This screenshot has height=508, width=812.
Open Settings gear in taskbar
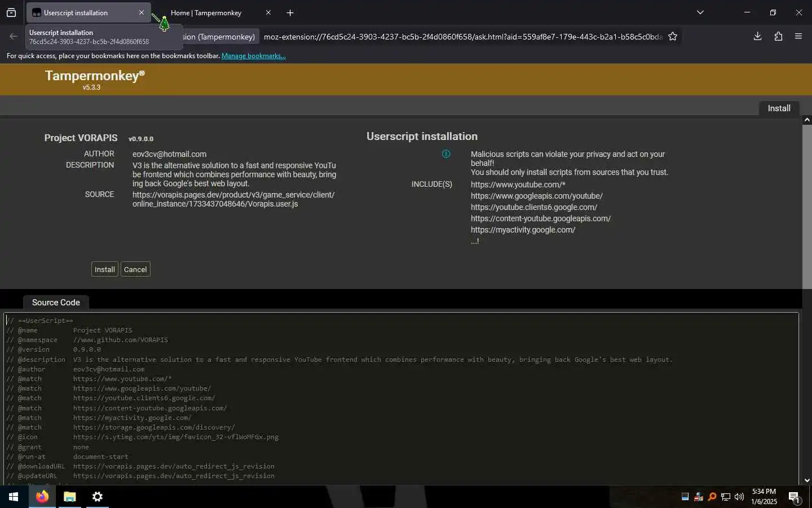97,497
